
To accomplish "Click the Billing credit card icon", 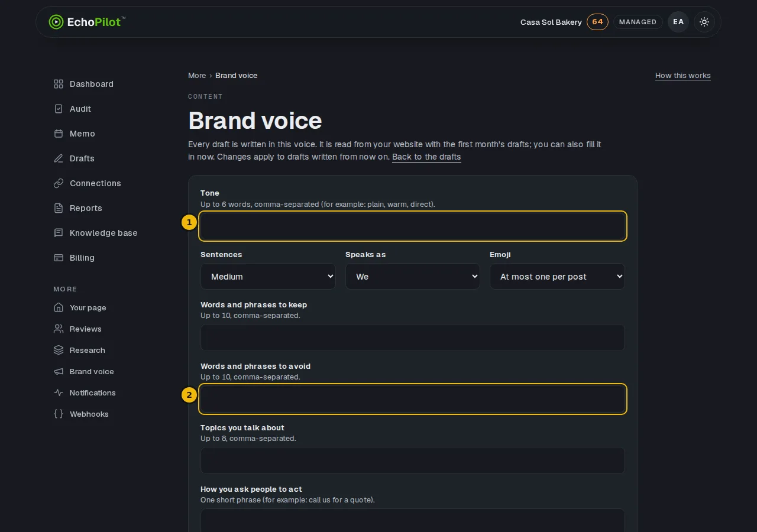I will click(59, 258).
